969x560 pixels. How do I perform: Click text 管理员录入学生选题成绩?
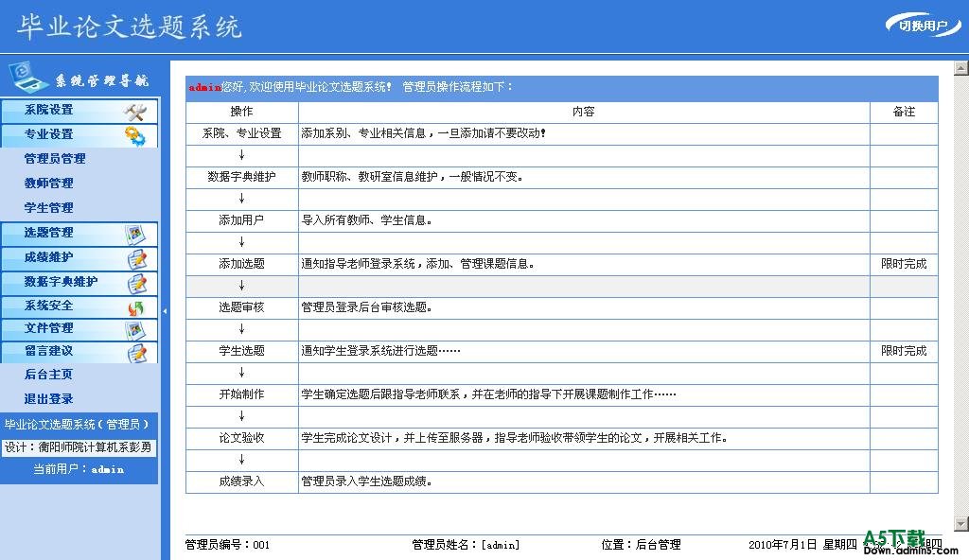[366, 481]
